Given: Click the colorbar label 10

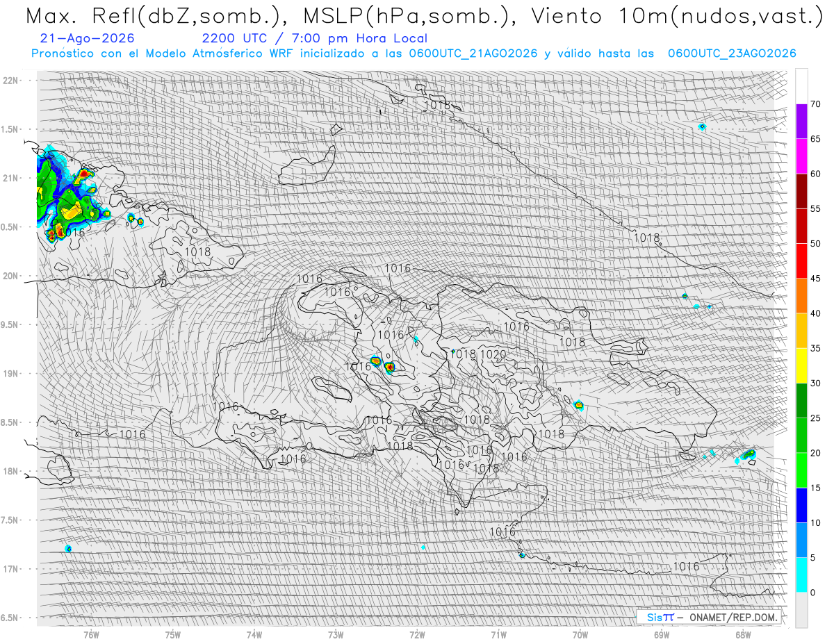Looking at the screenshot, I should click(x=815, y=522).
